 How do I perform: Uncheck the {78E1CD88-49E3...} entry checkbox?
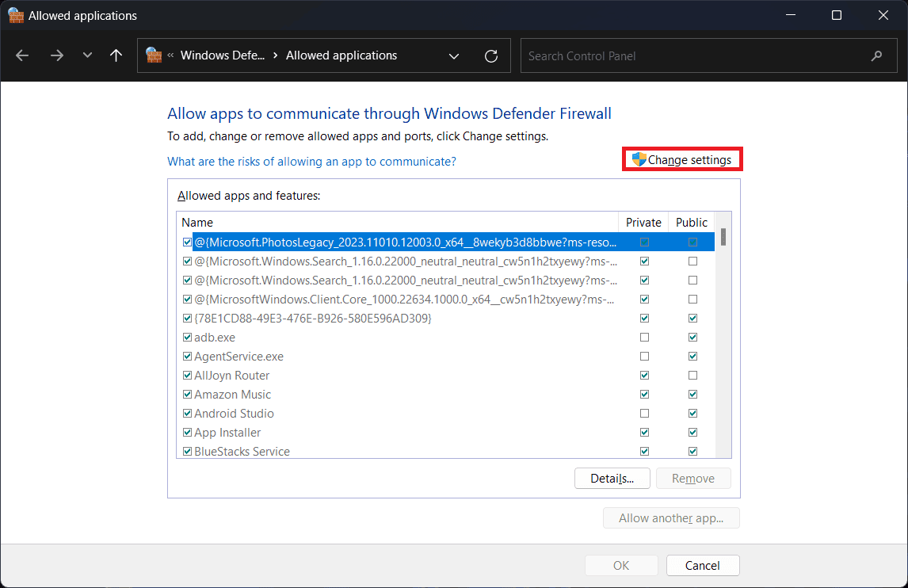coord(187,318)
